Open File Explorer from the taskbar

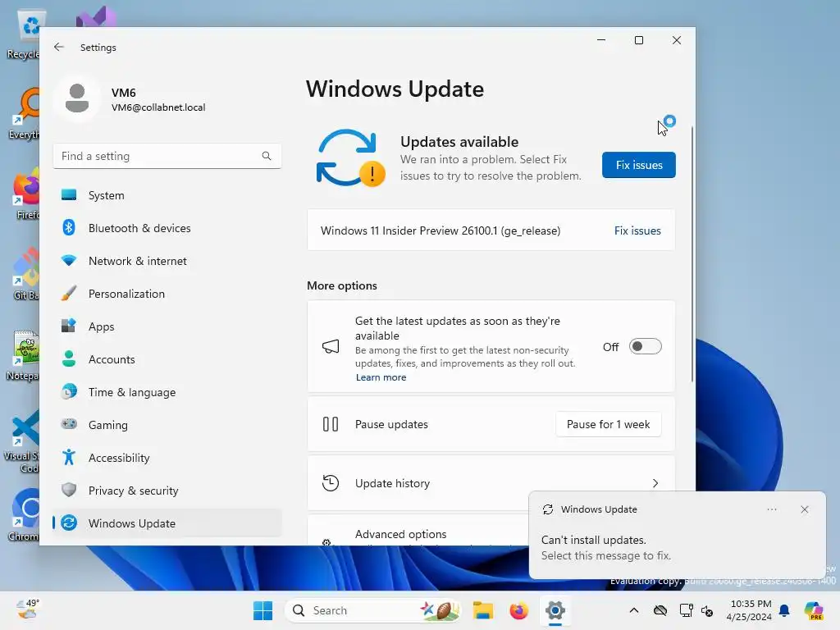pyautogui.click(x=482, y=610)
